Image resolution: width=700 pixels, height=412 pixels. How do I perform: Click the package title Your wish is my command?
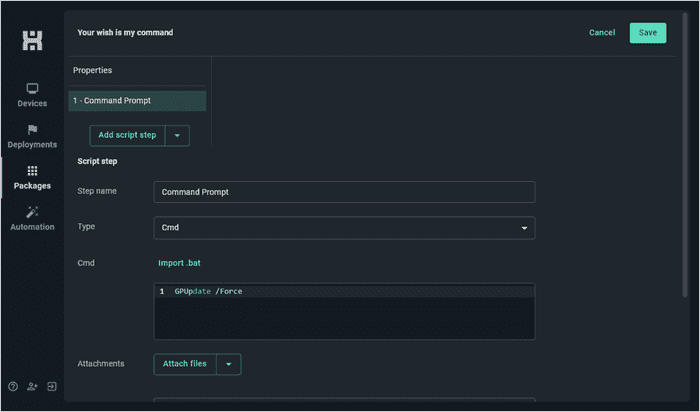(125, 33)
